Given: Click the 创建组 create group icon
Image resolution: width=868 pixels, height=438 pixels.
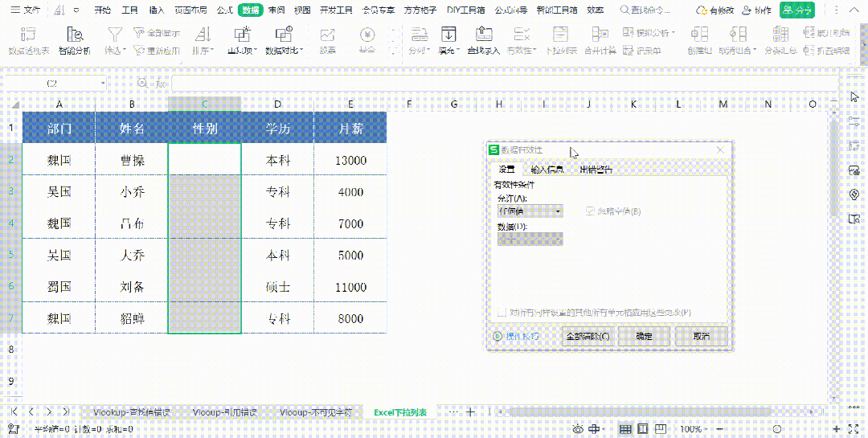Looking at the screenshot, I should click(699, 35).
